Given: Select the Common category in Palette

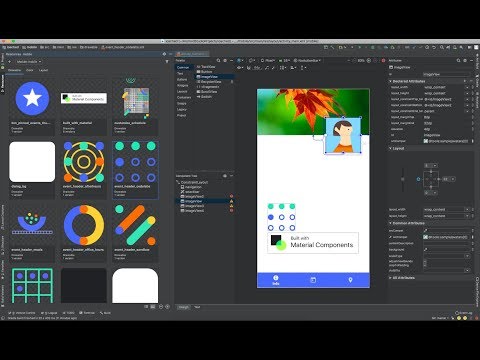Looking at the screenshot, I should 183,67.
